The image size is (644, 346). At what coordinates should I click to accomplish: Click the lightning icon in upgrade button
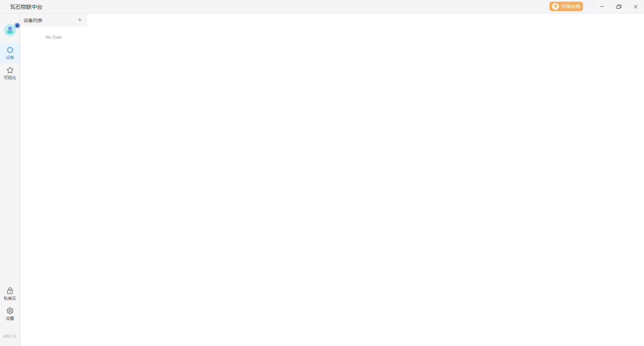click(555, 6)
